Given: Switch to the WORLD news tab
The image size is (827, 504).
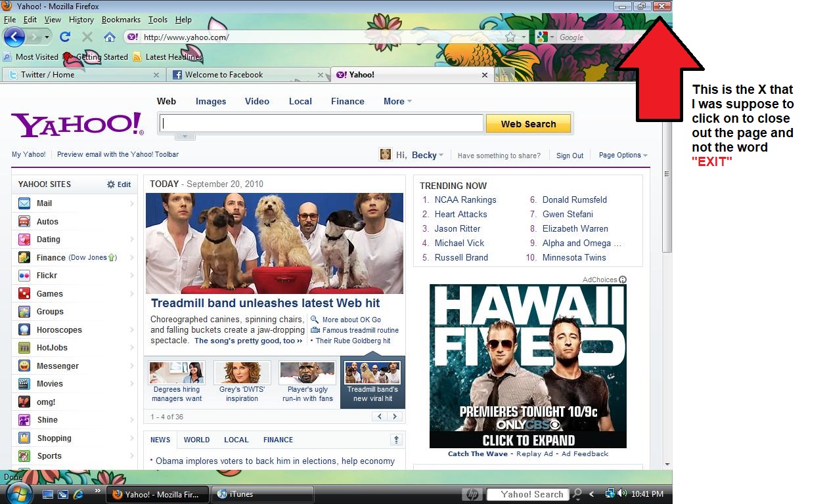Looking at the screenshot, I should pyautogui.click(x=196, y=440).
